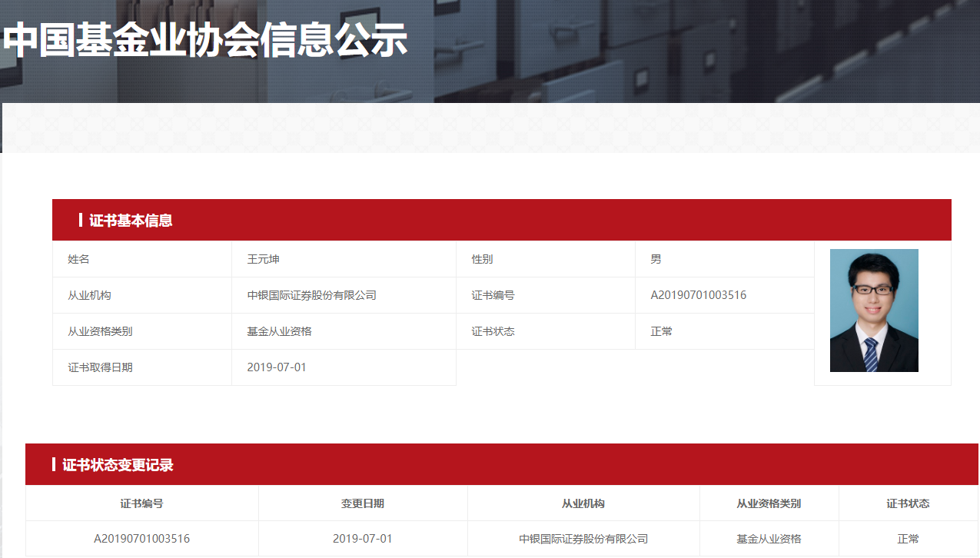Click the 从业机构 column header in change records

pos(583,503)
